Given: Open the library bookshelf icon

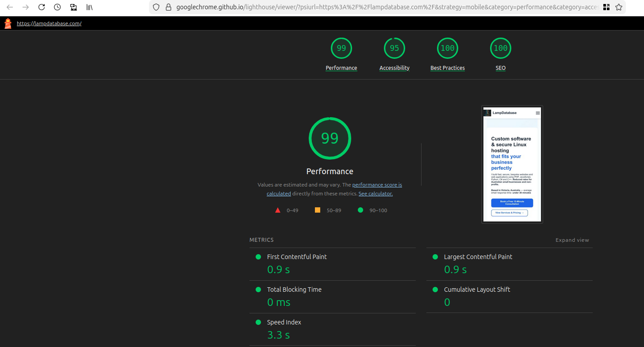Looking at the screenshot, I should (x=89, y=7).
